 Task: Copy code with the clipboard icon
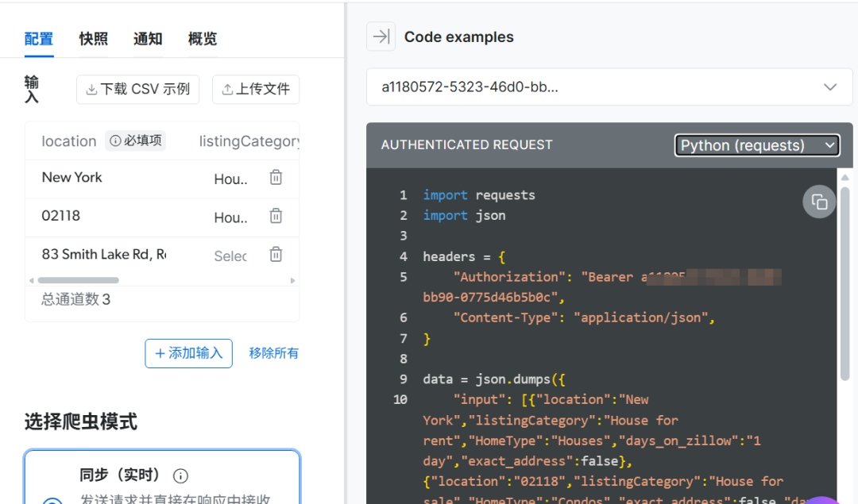click(818, 202)
